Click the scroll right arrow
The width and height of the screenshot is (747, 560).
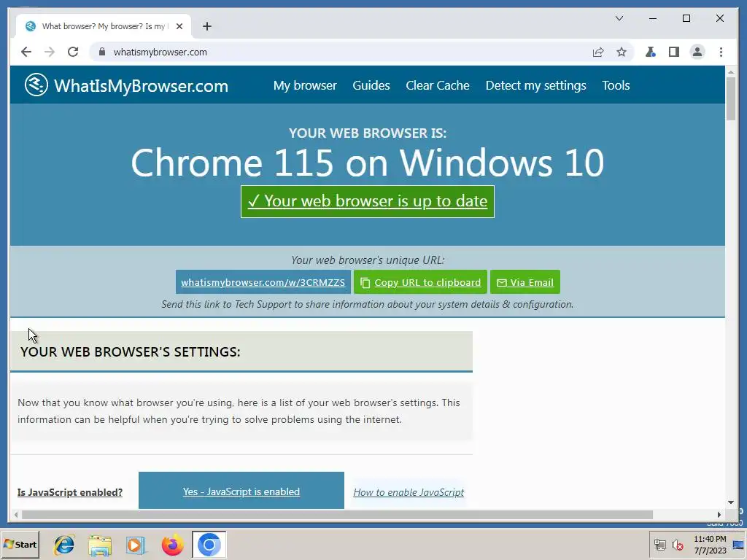pos(719,515)
